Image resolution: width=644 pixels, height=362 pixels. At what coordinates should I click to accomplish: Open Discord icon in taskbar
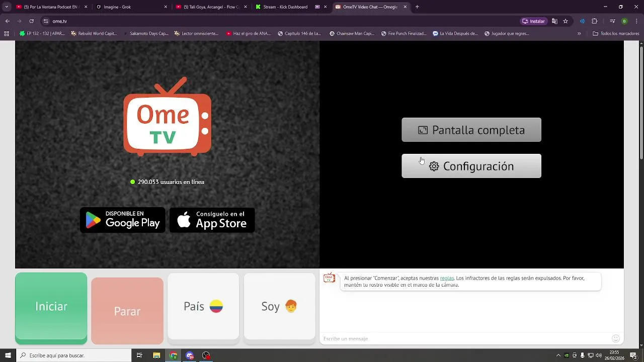click(190, 355)
